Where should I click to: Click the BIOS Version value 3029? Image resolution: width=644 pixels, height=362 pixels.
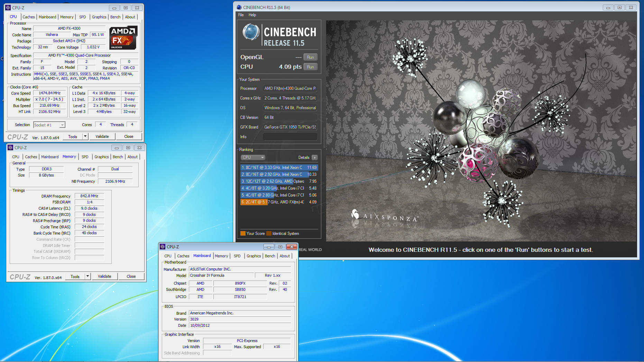[240, 320]
